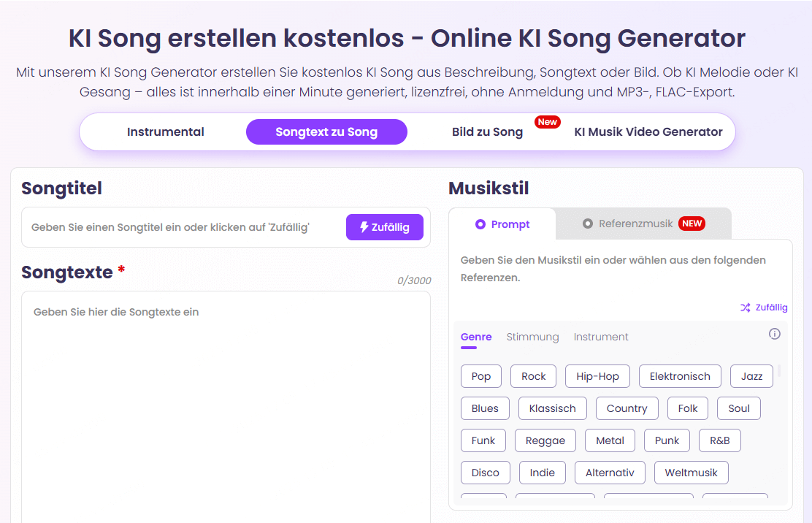Select the Elektronisch genre chip
The image size is (812, 523).
680,376
